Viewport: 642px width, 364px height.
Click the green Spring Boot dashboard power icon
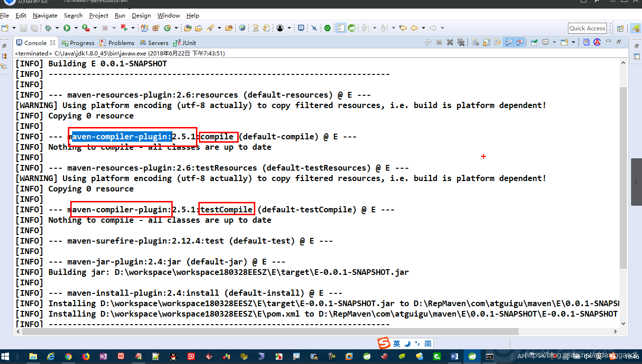[x=327, y=28]
